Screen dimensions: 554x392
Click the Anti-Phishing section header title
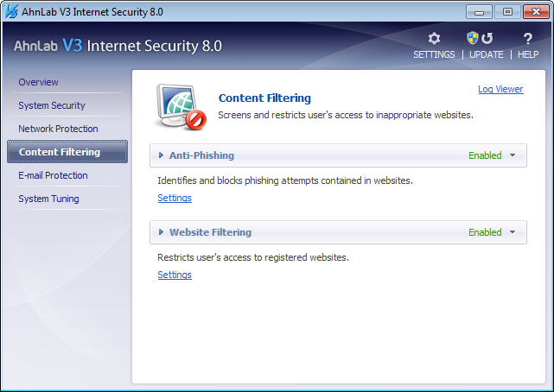tap(201, 155)
